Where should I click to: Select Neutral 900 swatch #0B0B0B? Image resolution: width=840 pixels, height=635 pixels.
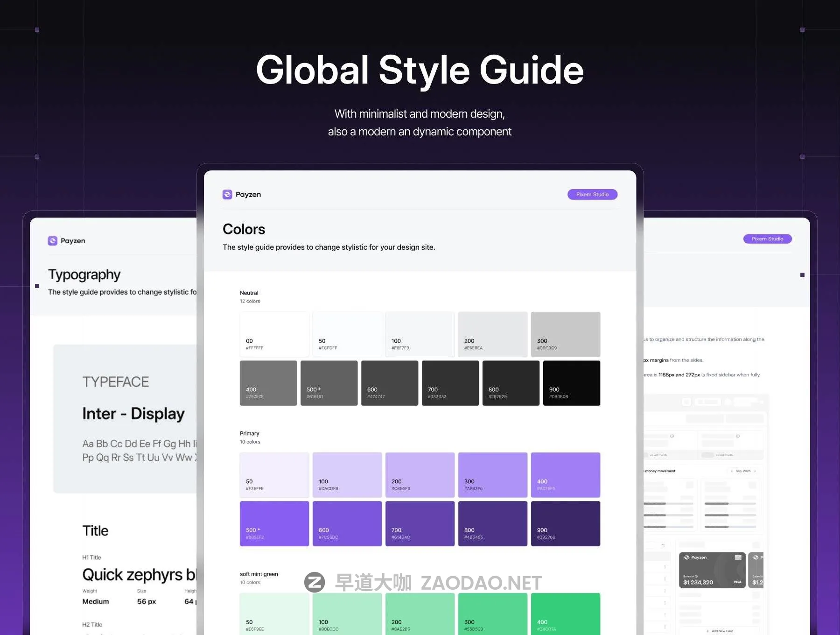click(x=571, y=383)
